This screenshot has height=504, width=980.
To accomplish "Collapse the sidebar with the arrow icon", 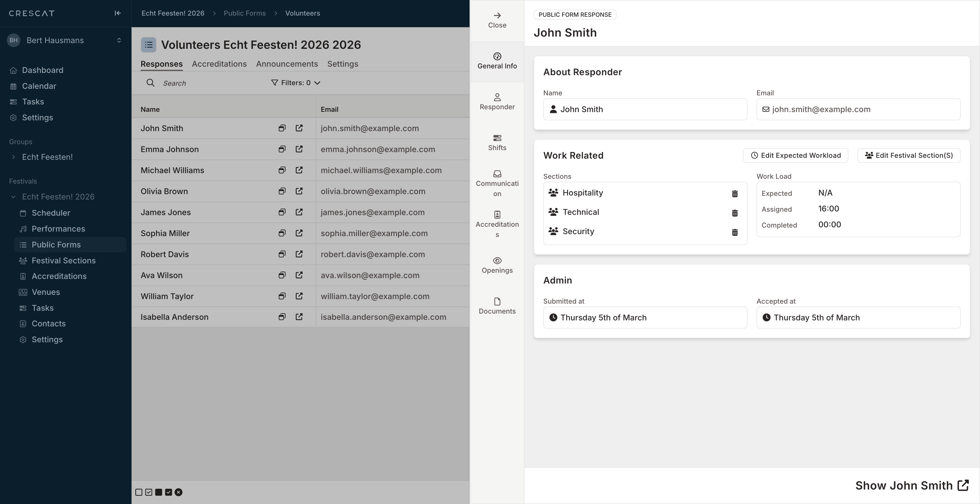I will (118, 13).
